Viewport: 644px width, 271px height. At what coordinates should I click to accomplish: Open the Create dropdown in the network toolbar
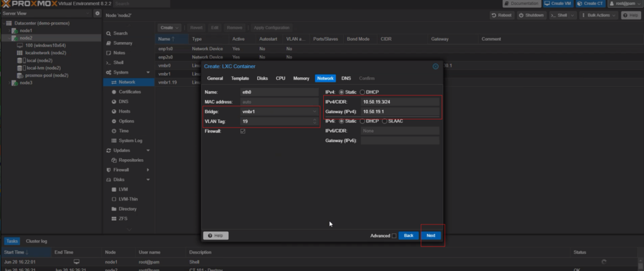pyautogui.click(x=169, y=28)
